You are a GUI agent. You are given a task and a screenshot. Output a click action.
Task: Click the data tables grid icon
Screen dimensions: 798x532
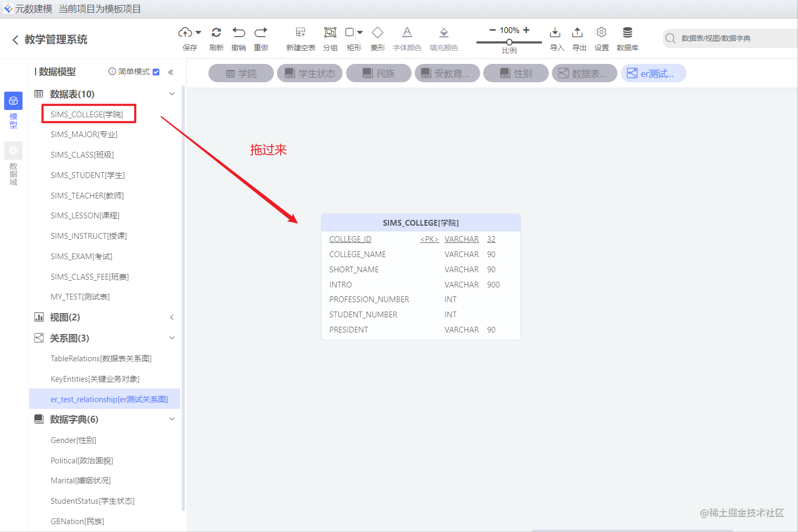pos(39,94)
